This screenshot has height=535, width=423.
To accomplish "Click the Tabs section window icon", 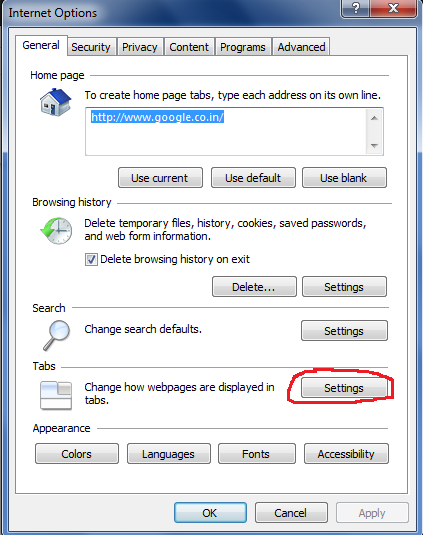I will point(56,395).
